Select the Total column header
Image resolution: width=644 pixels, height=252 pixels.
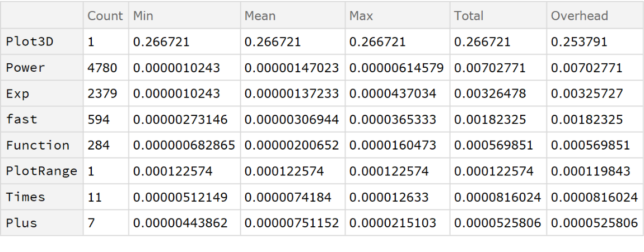[469, 16]
